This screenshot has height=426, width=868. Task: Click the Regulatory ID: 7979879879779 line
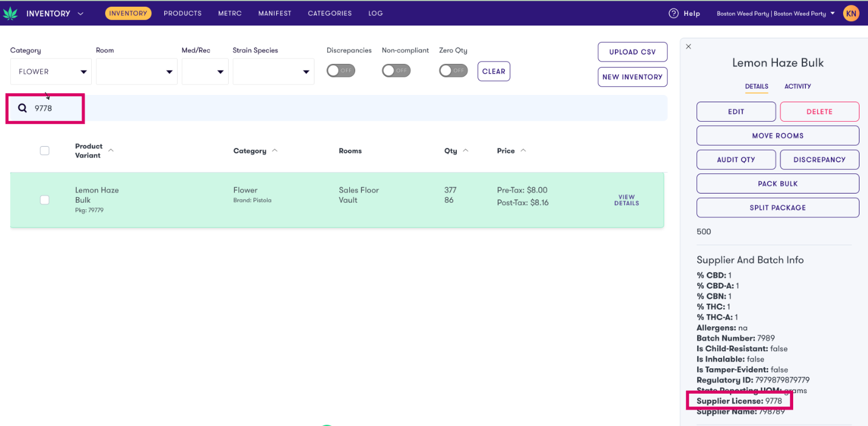coord(753,380)
